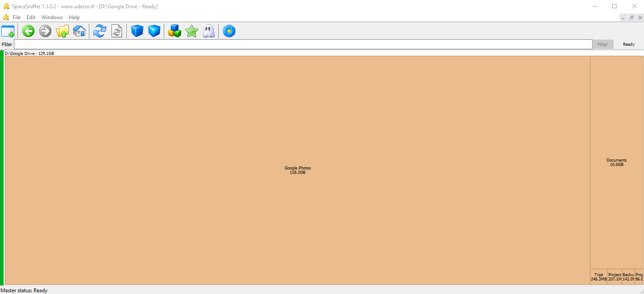Go back with the green arrow icon

28,31
